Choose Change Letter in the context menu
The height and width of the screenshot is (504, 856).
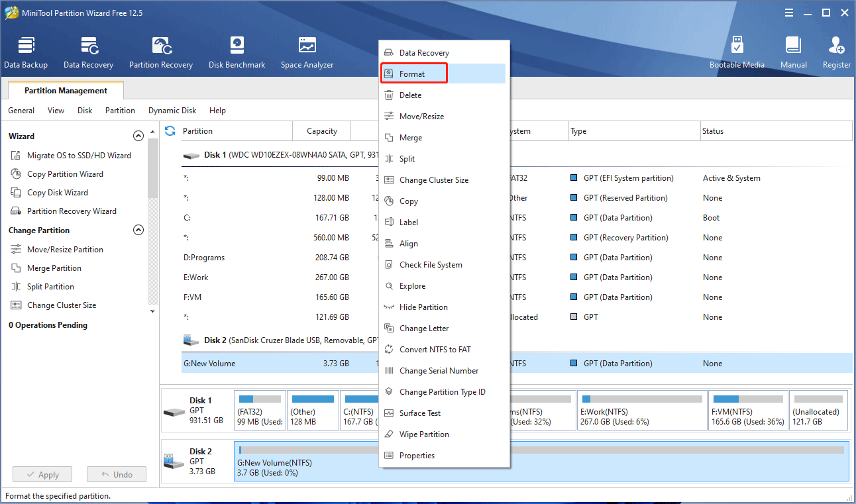tap(444, 328)
